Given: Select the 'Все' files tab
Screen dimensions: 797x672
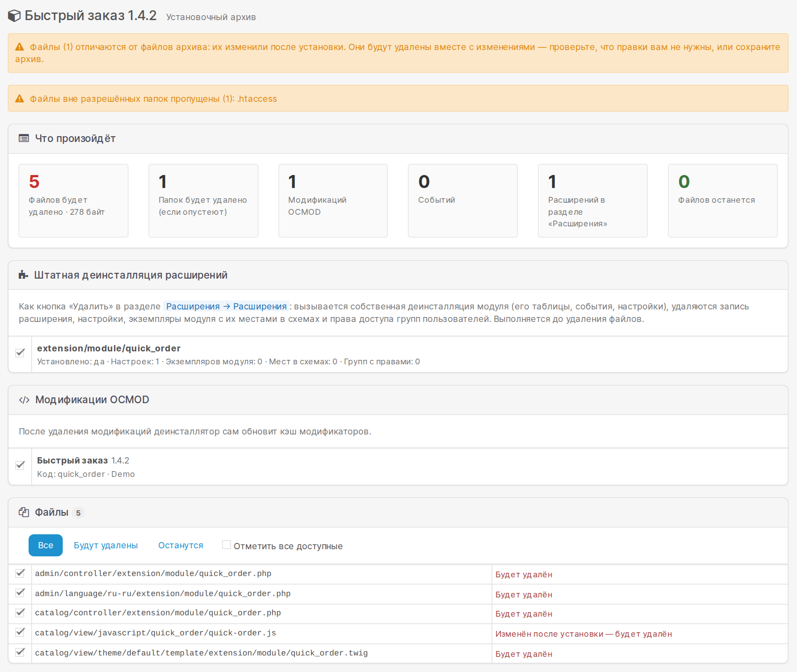Looking at the screenshot, I should click(46, 545).
